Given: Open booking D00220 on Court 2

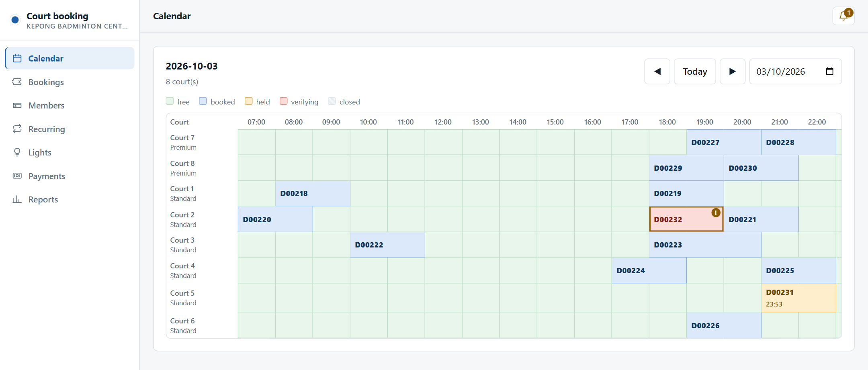Looking at the screenshot, I should pyautogui.click(x=275, y=219).
